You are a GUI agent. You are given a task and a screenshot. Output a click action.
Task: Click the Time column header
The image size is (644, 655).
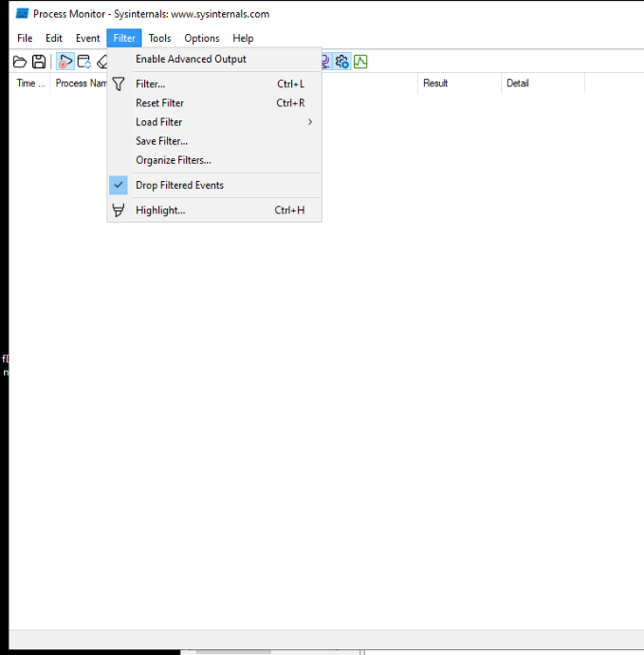pyautogui.click(x=30, y=83)
